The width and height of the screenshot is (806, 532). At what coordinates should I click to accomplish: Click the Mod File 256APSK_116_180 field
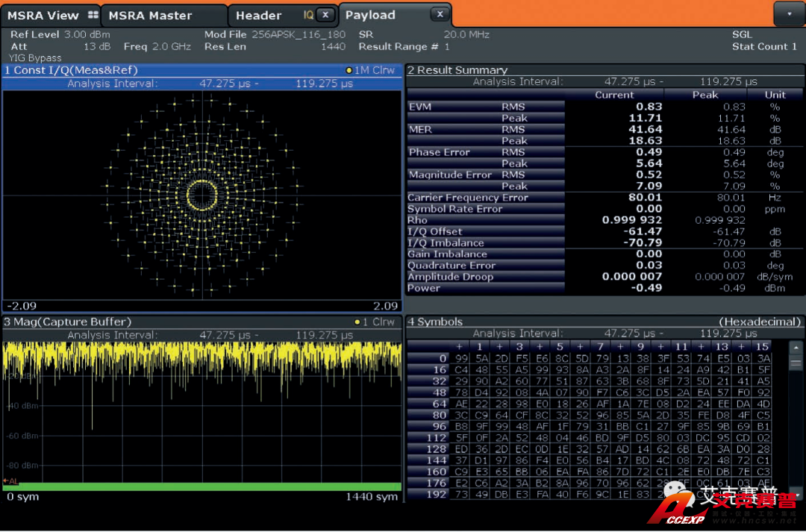[275, 34]
